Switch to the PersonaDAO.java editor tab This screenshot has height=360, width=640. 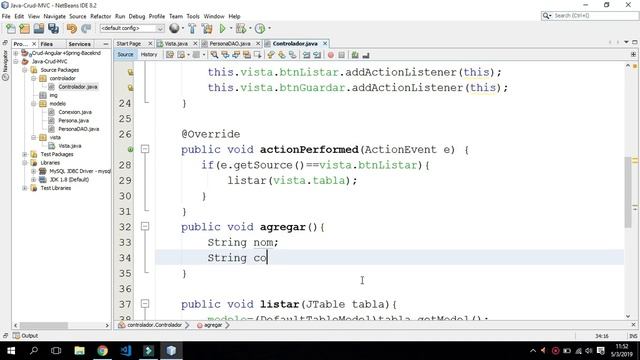pos(230,43)
